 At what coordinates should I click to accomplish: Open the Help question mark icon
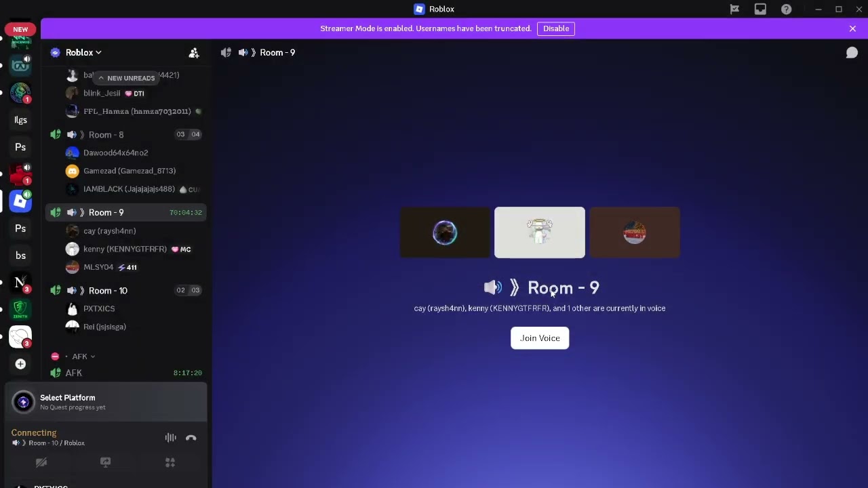(x=786, y=9)
